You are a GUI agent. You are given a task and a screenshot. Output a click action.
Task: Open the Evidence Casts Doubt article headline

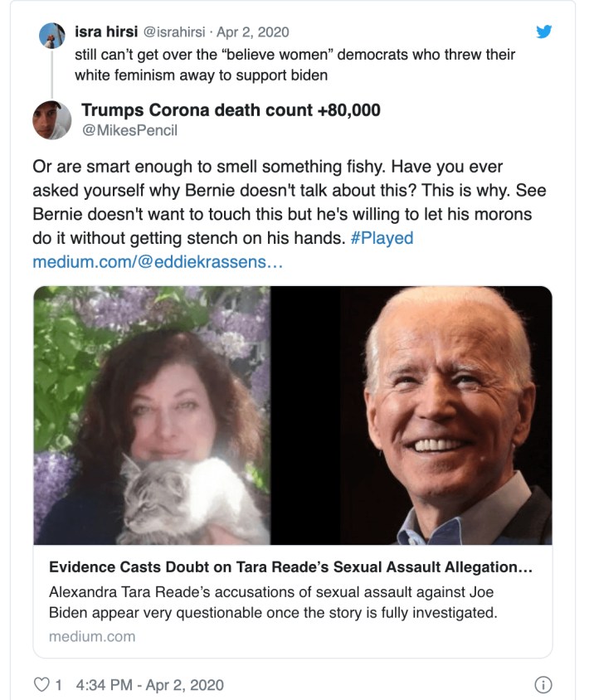290,569
